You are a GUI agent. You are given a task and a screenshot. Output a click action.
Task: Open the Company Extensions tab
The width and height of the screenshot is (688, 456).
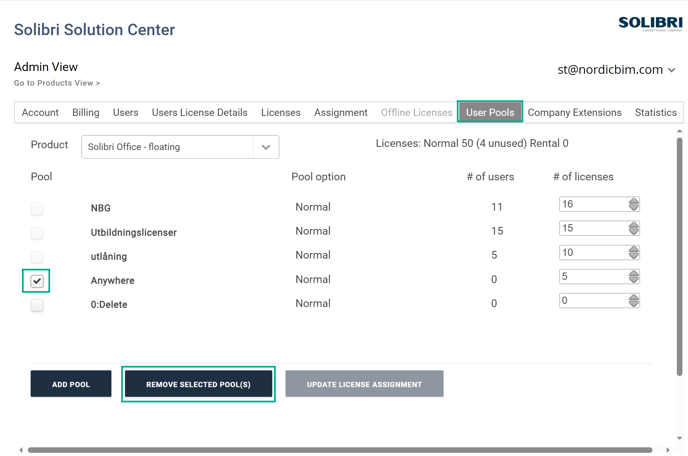[x=574, y=112]
